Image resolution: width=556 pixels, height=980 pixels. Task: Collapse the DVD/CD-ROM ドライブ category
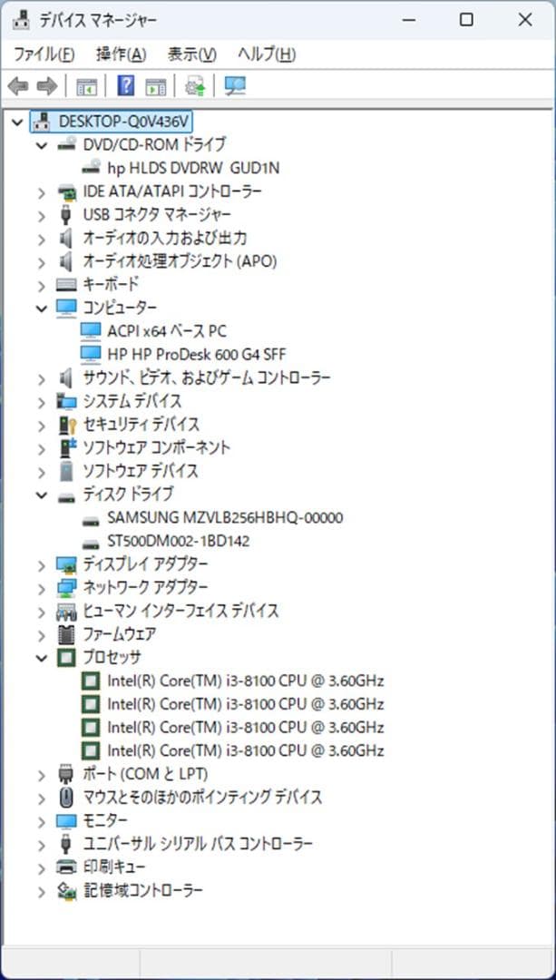41,145
